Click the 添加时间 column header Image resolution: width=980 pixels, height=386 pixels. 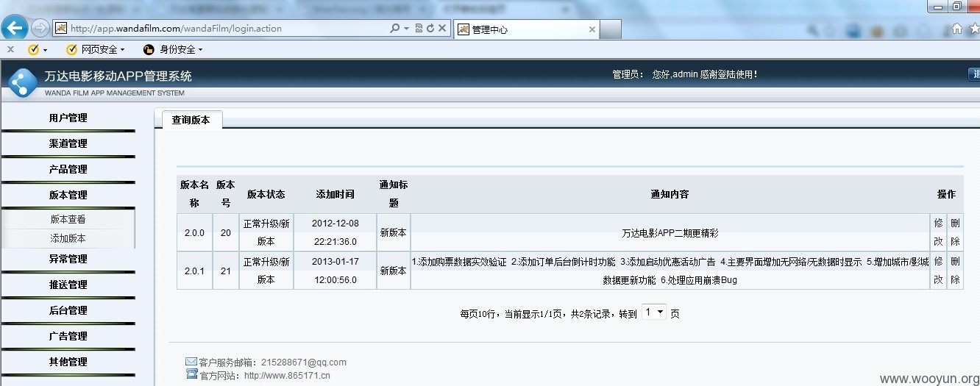[335, 195]
